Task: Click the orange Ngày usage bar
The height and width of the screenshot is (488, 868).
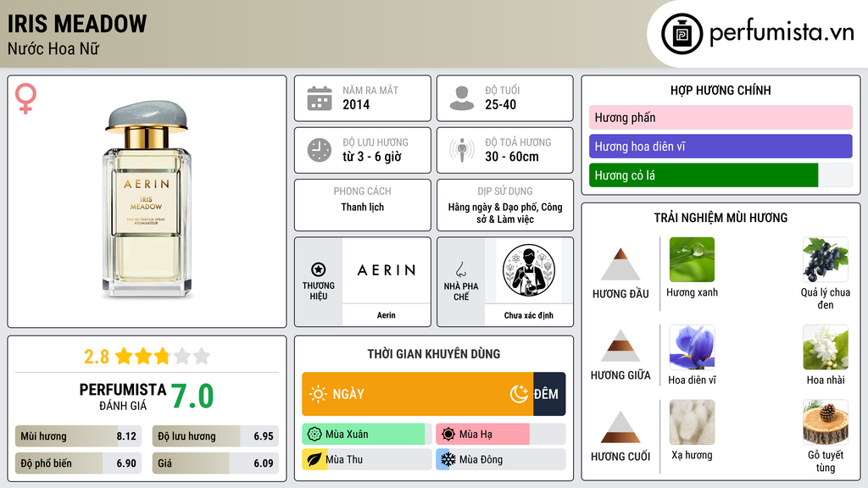Action: coord(418,394)
